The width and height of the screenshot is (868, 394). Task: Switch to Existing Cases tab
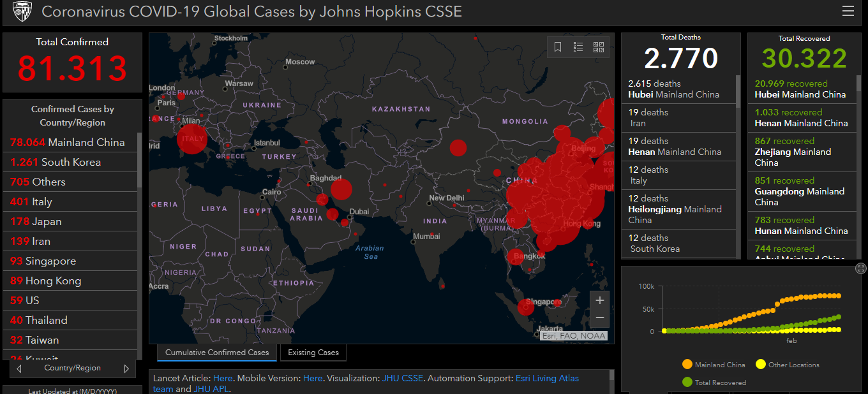tap(313, 353)
